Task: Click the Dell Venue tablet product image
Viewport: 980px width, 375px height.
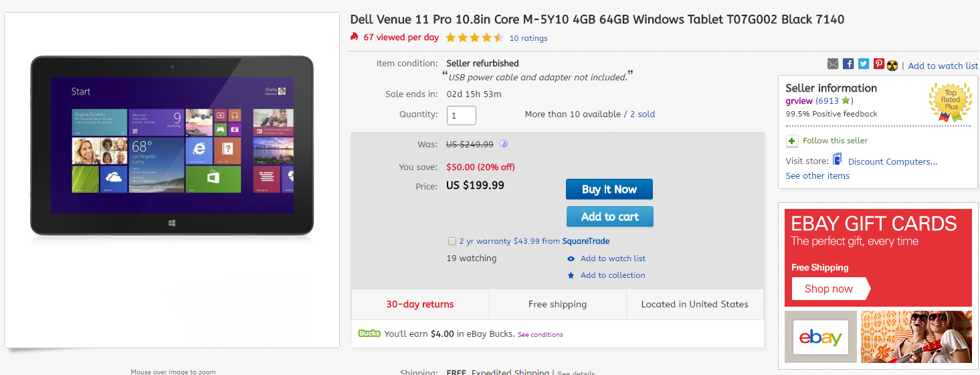Action: pos(172,146)
